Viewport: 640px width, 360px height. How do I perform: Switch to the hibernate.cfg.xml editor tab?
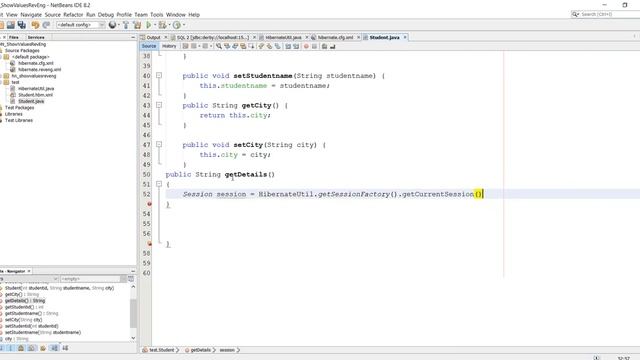[335, 37]
